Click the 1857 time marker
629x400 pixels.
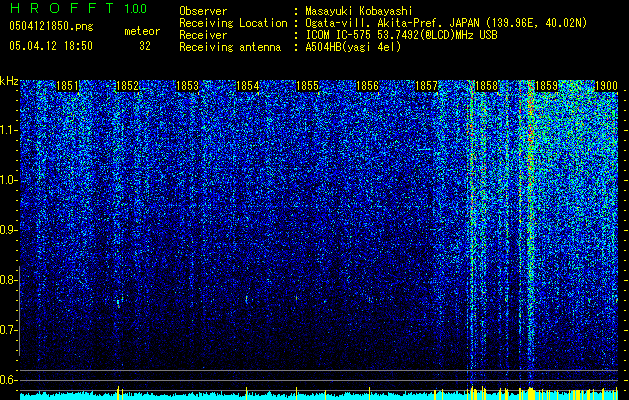[x=426, y=86]
